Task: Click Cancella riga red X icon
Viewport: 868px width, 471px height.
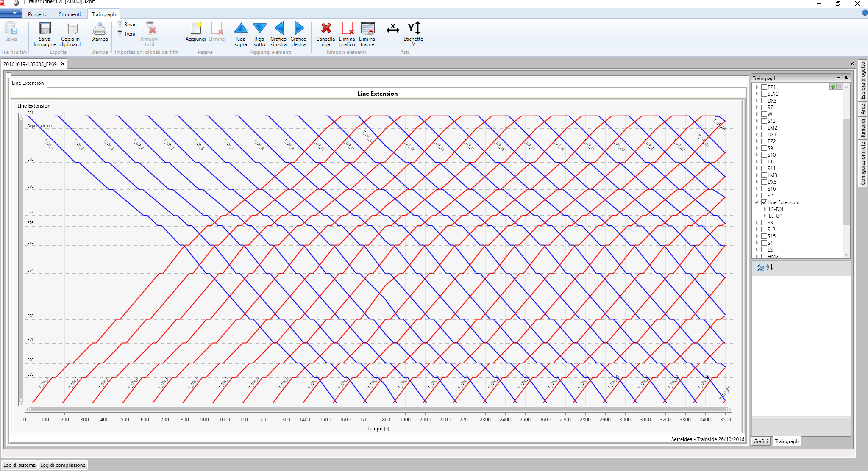Action: pyautogui.click(x=326, y=29)
